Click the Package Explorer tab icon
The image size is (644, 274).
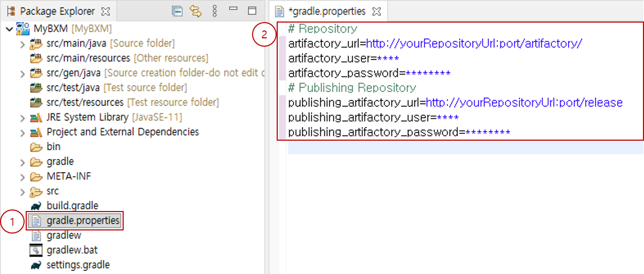[11, 11]
